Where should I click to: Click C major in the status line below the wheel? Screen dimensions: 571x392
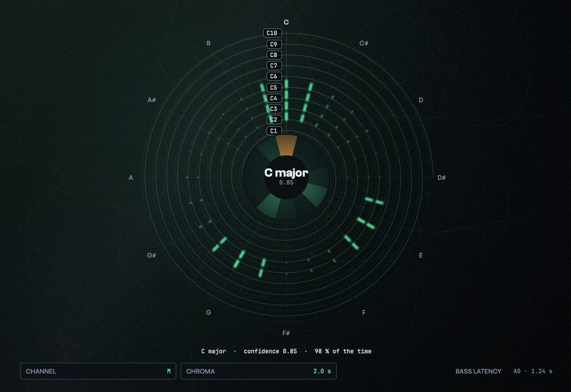coord(215,351)
